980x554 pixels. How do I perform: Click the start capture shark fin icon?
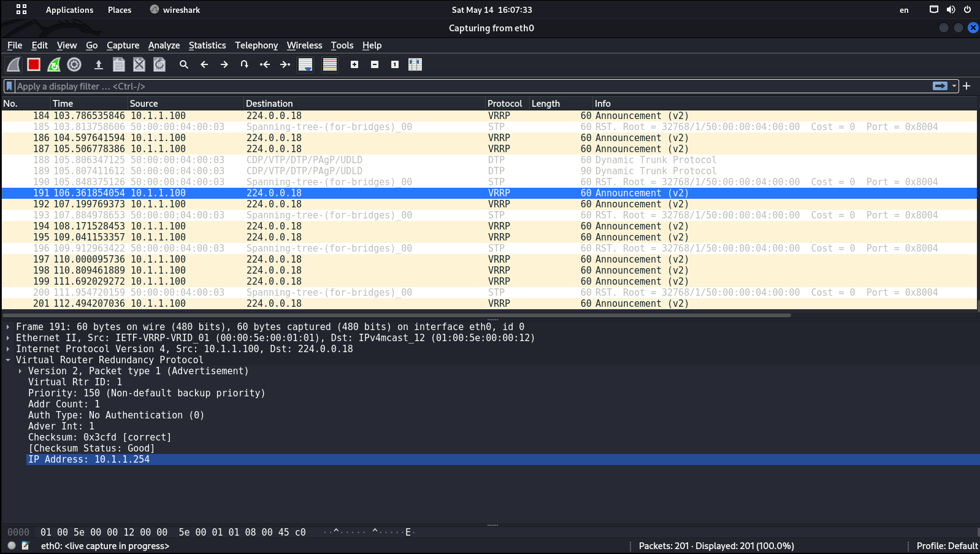13,64
